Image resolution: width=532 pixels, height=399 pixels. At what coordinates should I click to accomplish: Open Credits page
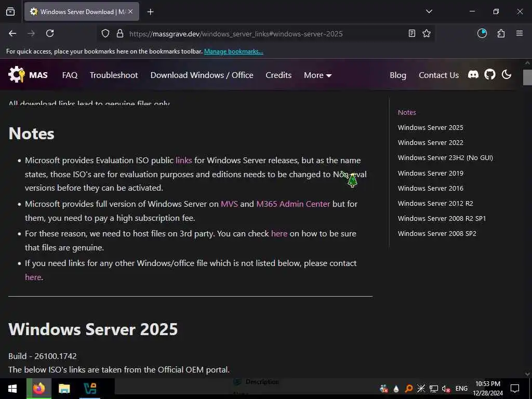tap(278, 75)
